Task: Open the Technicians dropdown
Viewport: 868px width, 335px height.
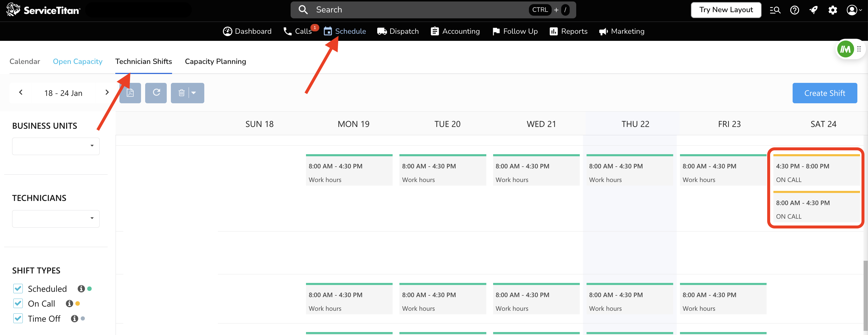Action: pyautogui.click(x=56, y=219)
